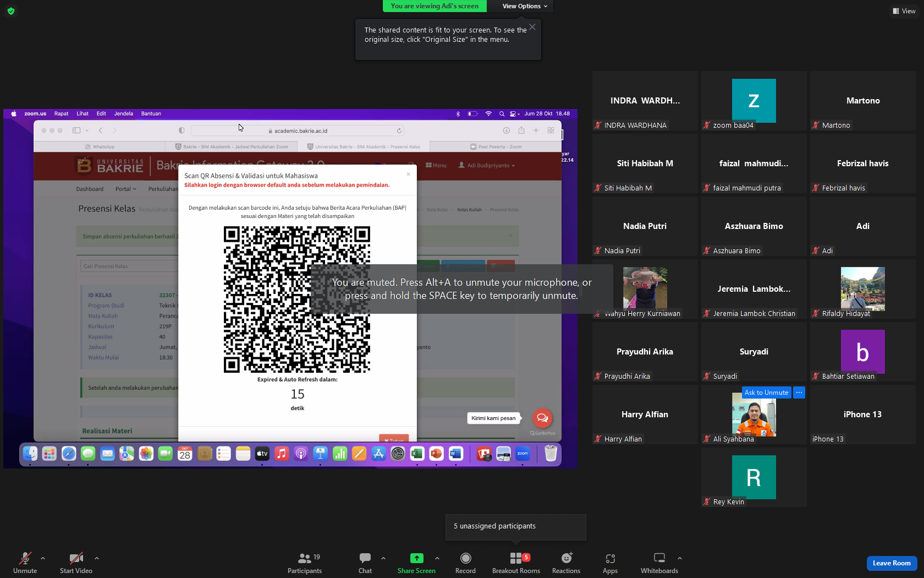Close the Scan QR Absensi dialog
The height and width of the screenshot is (578, 924).
[408, 175]
